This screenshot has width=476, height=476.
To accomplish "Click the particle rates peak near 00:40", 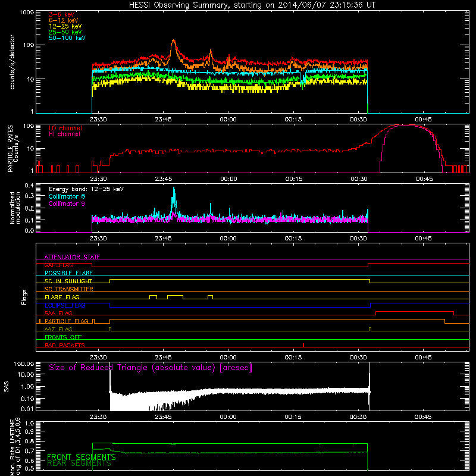I will (405, 125).
